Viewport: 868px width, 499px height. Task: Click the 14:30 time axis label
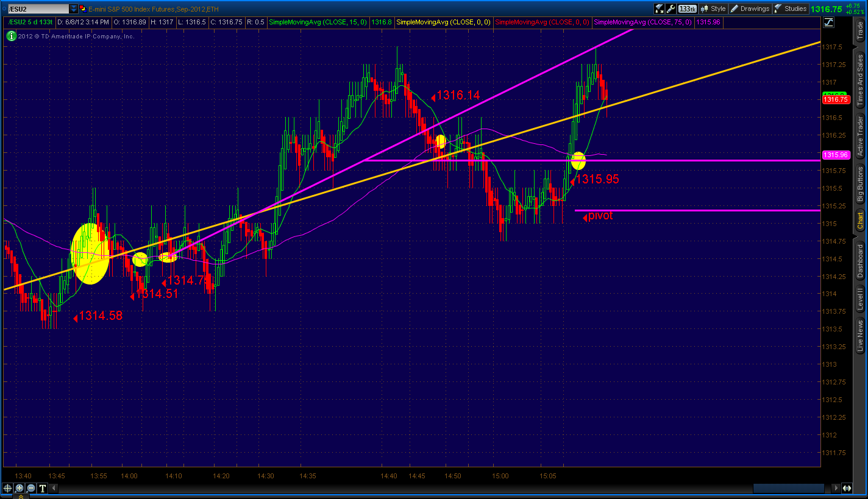pyautogui.click(x=265, y=475)
